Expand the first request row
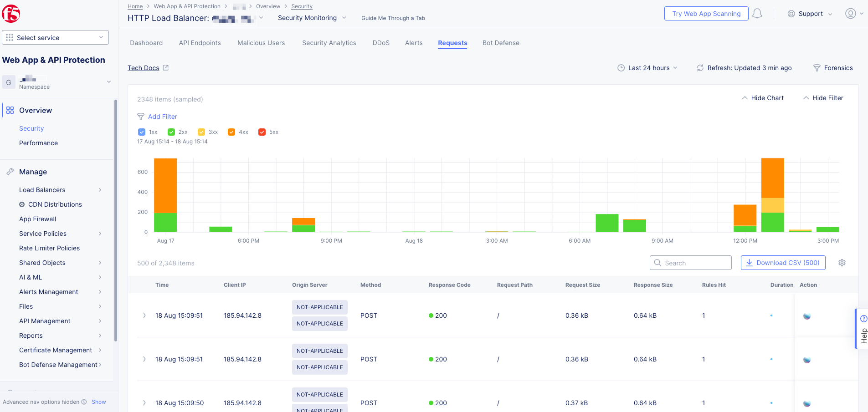Viewport: 868px width, 412px height. click(144, 315)
